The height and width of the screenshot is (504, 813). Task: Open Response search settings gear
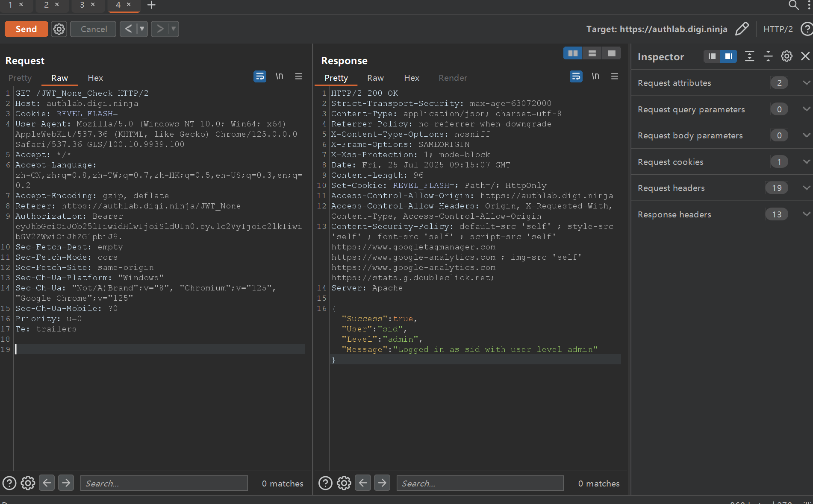pyautogui.click(x=344, y=483)
